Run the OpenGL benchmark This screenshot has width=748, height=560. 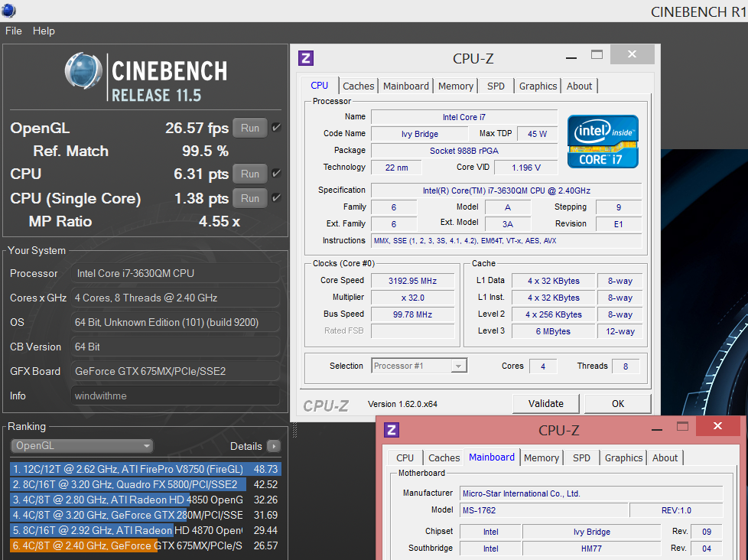(x=250, y=128)
